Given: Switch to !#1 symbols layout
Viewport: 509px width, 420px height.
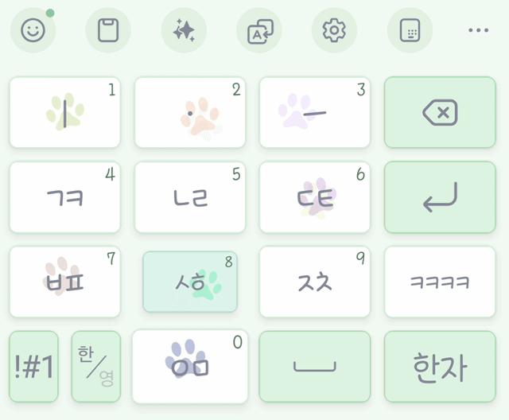Looking at the screenshot, I should coord(33,367).
